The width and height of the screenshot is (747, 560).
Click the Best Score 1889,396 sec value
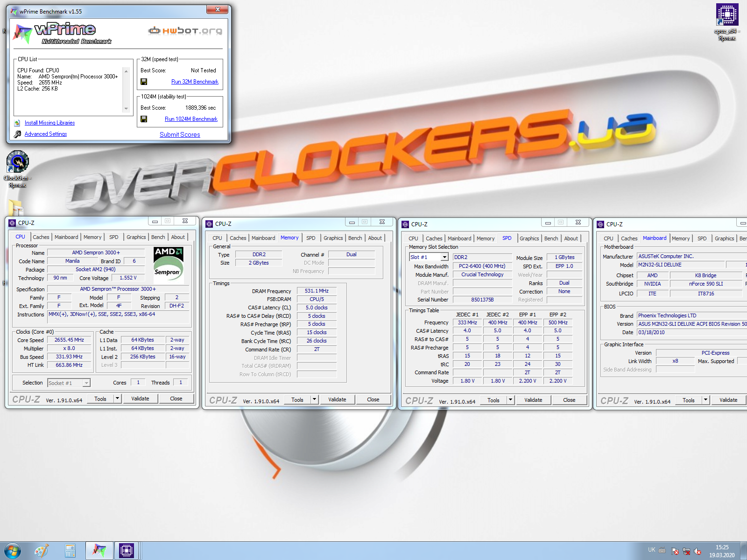pyautogui.click(x=201, y=108)
